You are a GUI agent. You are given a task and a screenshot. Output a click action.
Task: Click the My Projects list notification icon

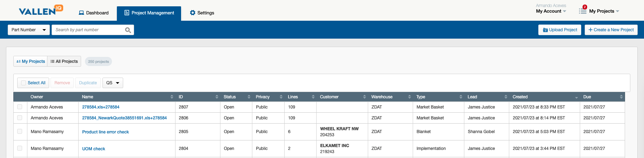583,11
